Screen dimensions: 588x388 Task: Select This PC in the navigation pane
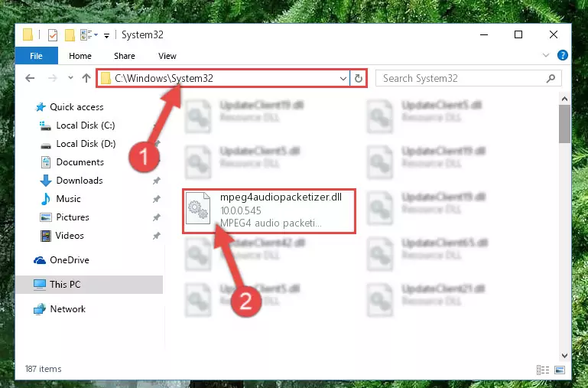[89, 285]
